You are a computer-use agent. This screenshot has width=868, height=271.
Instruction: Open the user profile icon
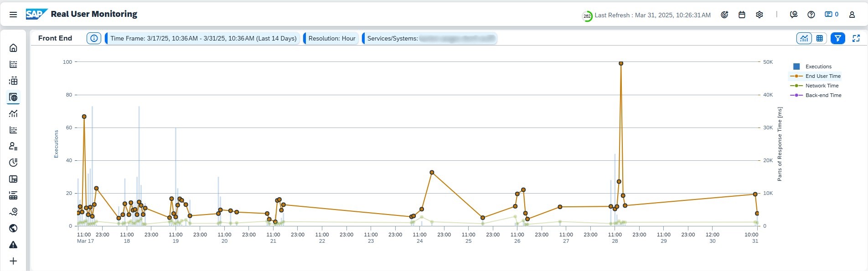click(x=852, y=15)
